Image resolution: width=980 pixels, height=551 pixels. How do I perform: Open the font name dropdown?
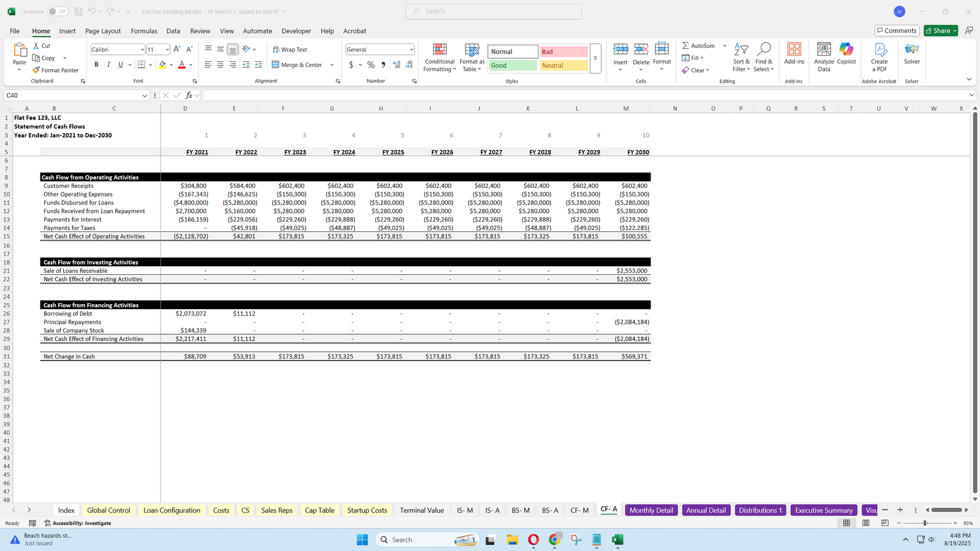(142, 50)
